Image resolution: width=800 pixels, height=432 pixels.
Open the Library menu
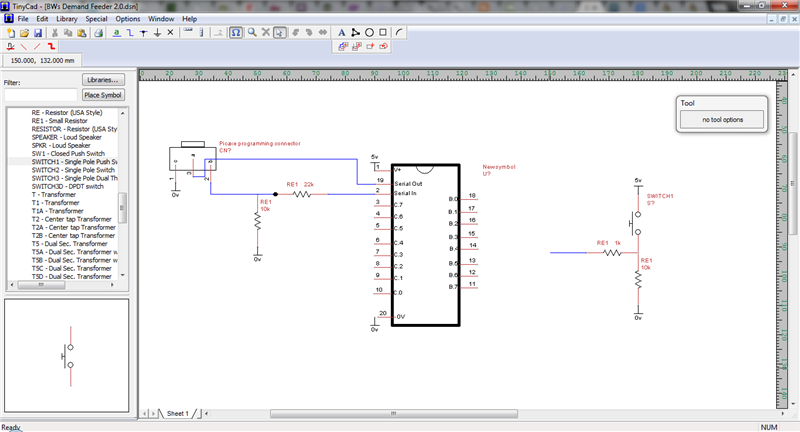pyautogui.click(x=67, y=19)
